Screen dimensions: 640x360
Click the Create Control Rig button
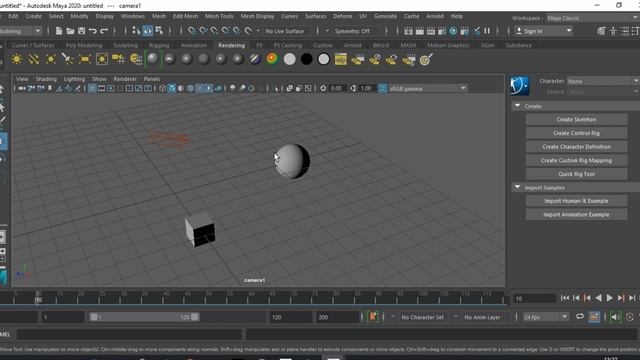[x=576, y=133]
